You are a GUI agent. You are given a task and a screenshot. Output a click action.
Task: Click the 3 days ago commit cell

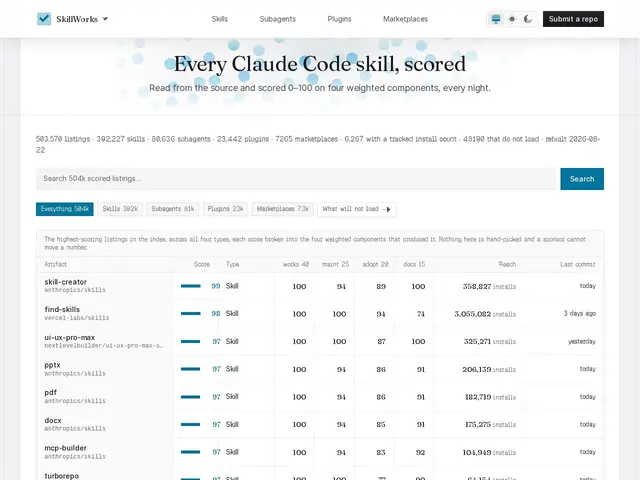[x=580, y=313]
